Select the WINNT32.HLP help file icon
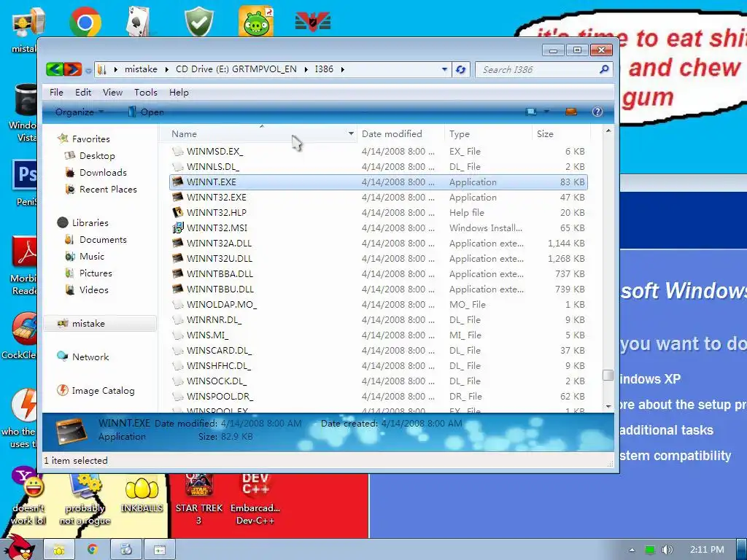 pyautogui.click(x=178, y=212)
